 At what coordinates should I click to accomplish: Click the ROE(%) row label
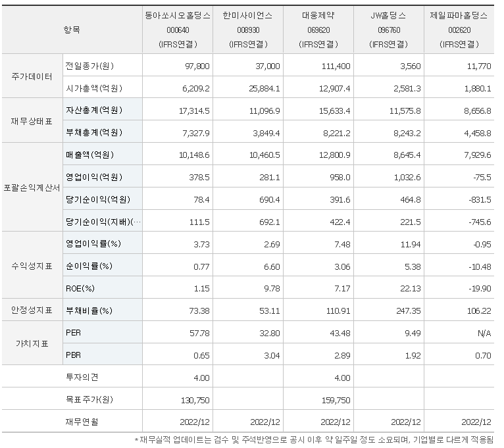pos(80,288)
